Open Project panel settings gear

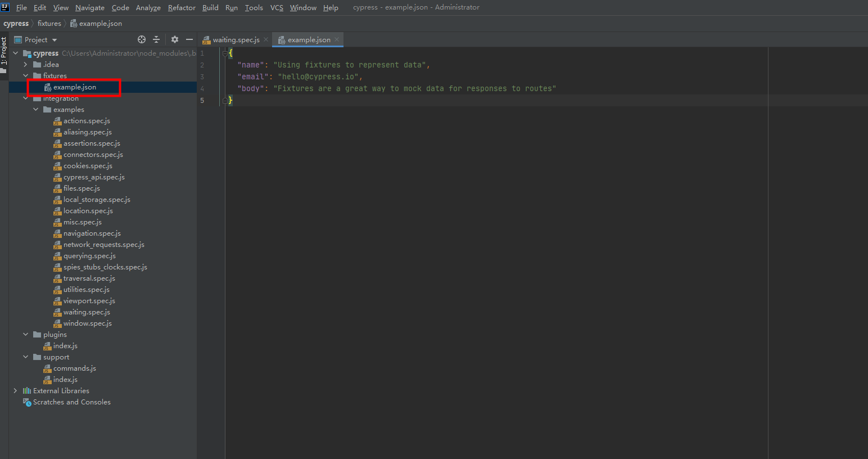(175, 39)
